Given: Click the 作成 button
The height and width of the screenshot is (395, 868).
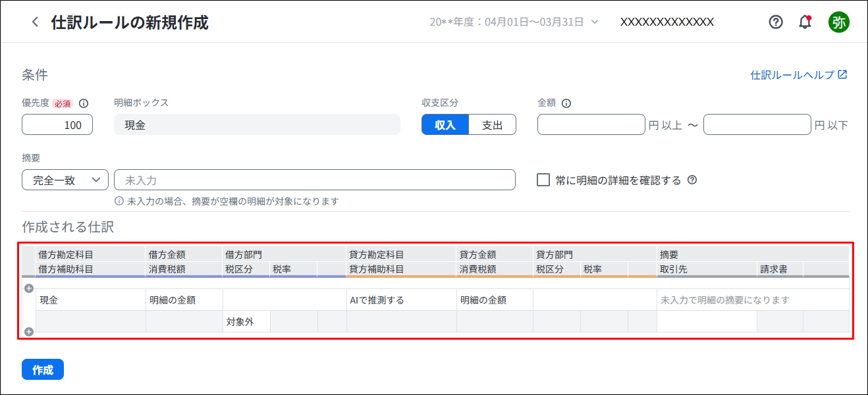Looking at the screenshot, I should pyautogui.click(x=43, y=370).
